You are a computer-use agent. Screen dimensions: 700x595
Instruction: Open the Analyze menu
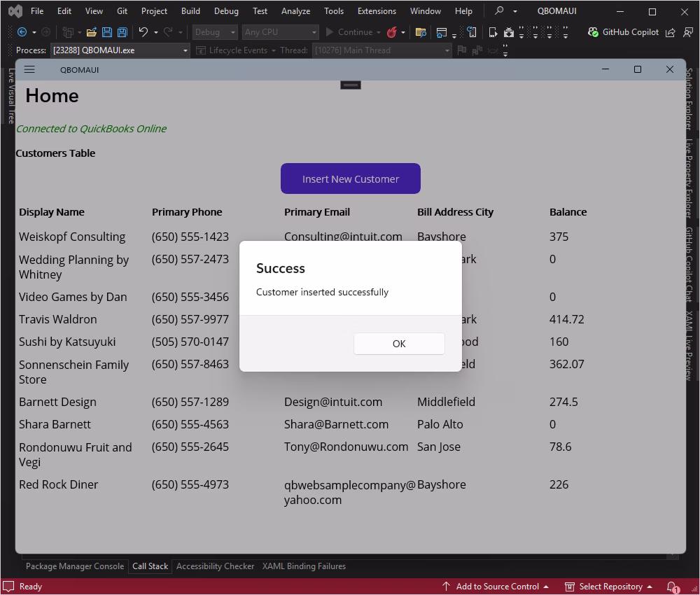click(x=295, y=11)
